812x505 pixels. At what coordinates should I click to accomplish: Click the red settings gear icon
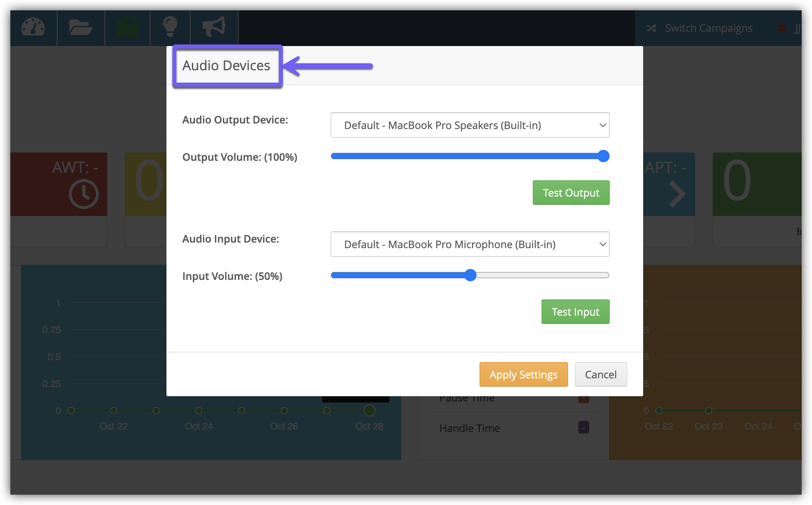click(x=781, y=28)
